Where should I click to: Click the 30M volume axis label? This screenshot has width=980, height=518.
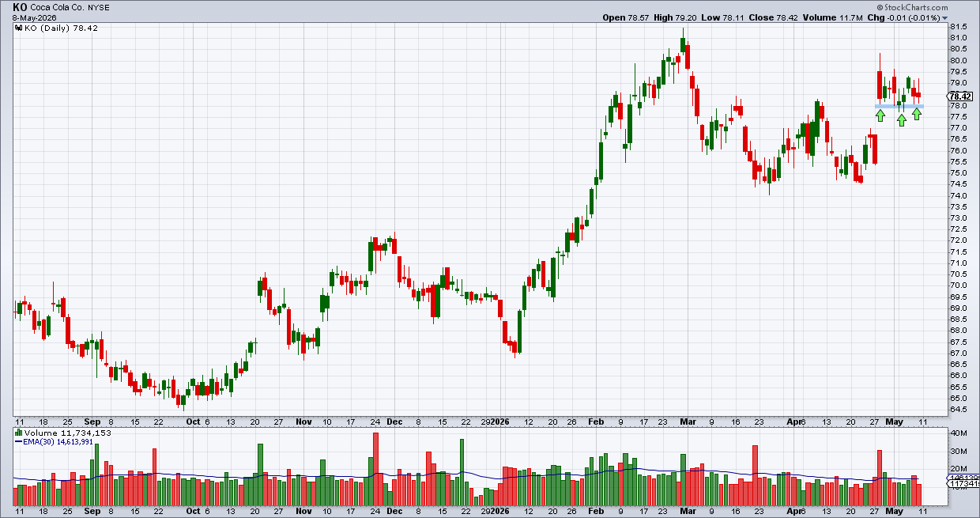tap(959, 452)
